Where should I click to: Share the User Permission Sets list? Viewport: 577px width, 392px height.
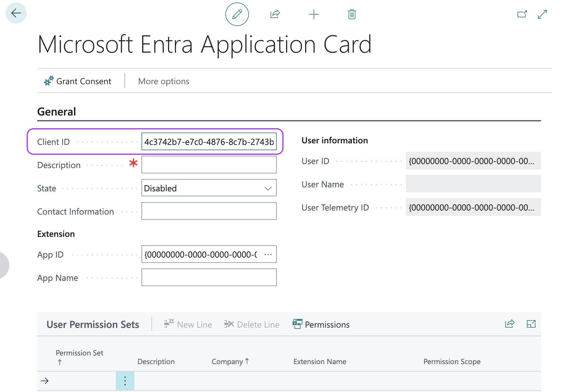[510, 324]
